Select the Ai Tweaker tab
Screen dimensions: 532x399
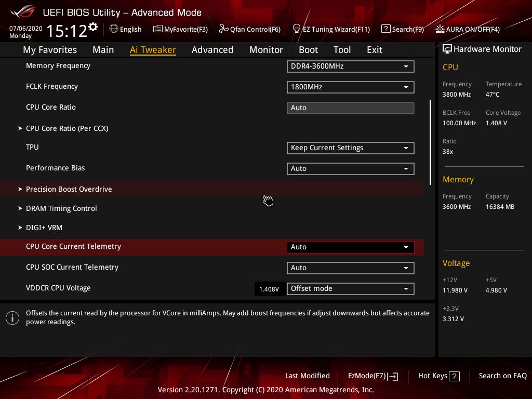(153, 50)
